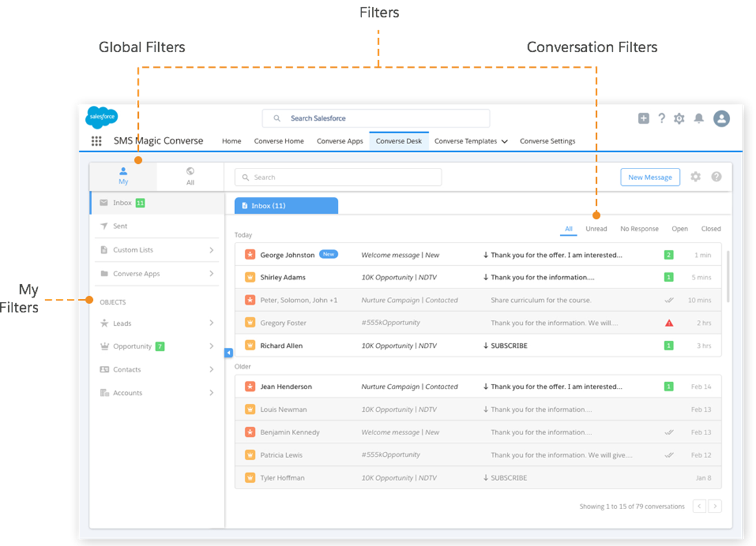The width and height of the screenshot is (756, 546).
Task: Switch to the All global filter
Action: [190, 176]
